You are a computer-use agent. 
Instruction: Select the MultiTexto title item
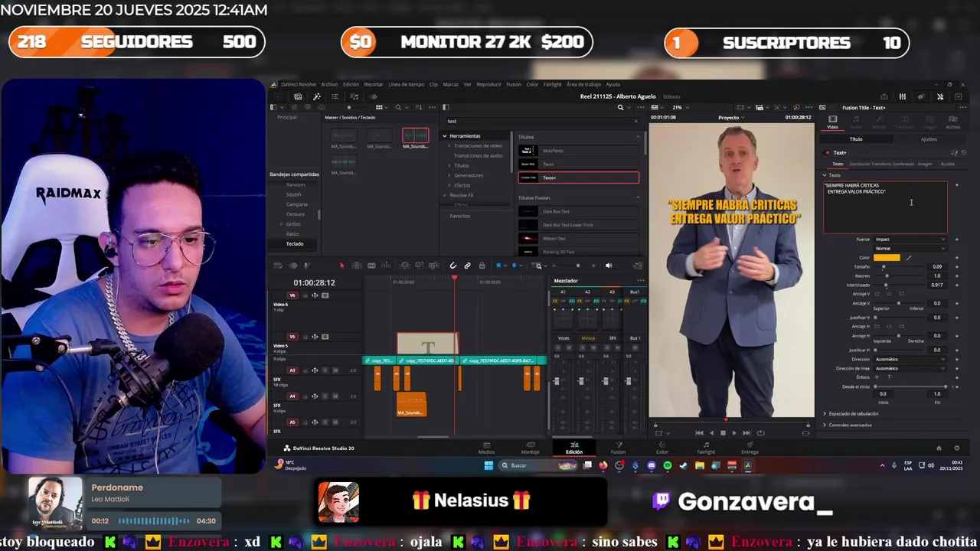pyautogui.click(x=578, y=151)
